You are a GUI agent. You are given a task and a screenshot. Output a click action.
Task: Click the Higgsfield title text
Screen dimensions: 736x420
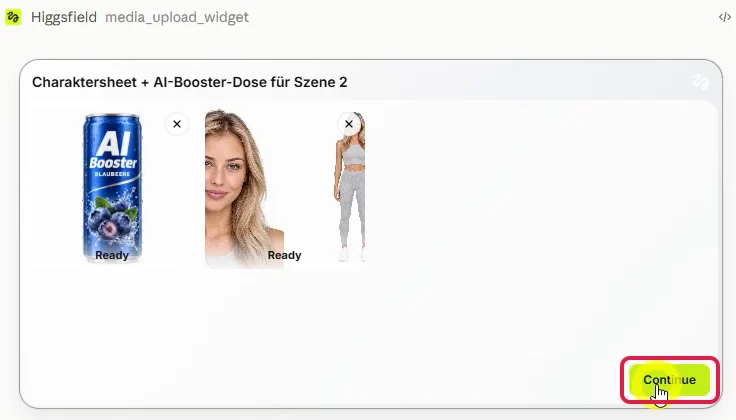pyautogui.click(x=64, y=17)
